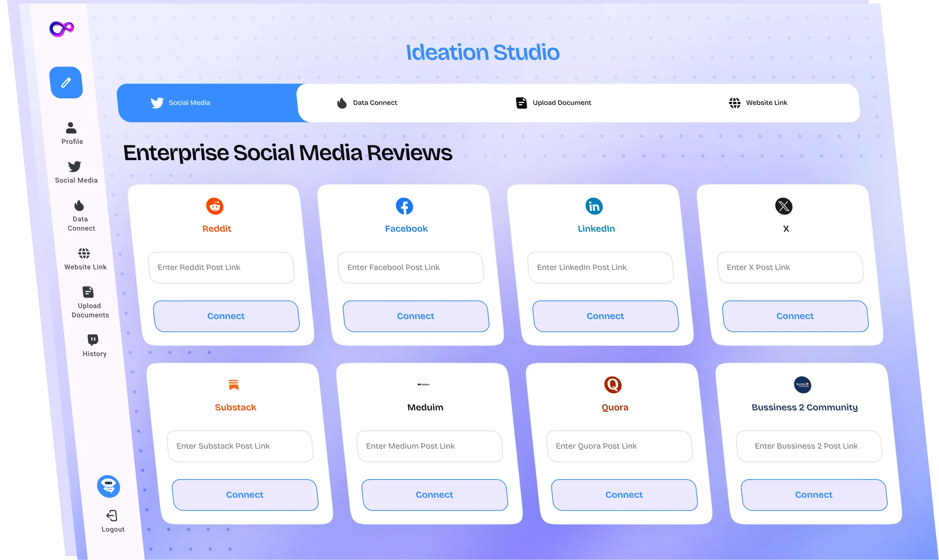Focus the Enter Facebook Post Link field
939x560 pixels.
(411, 268)
